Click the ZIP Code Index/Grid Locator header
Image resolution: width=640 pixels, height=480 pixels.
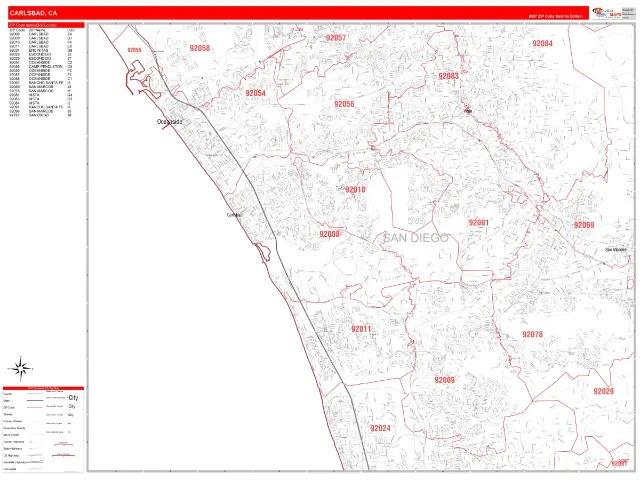(x=46, y=25)
